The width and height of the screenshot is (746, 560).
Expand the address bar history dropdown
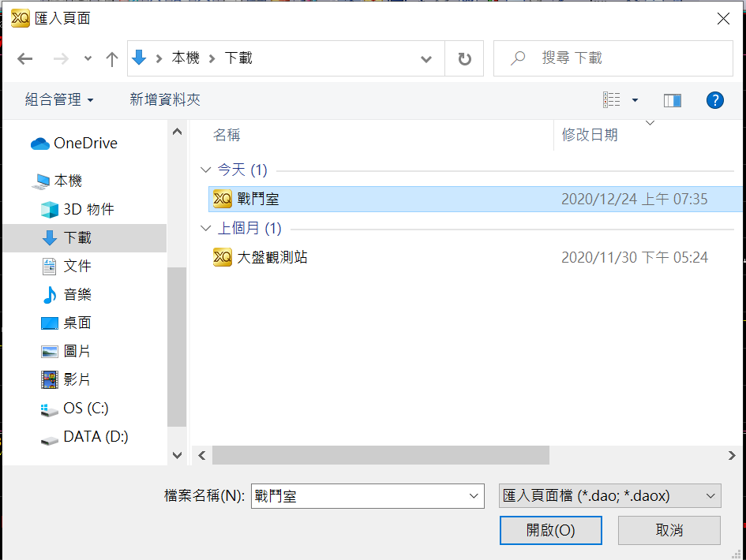pos(426,59)
